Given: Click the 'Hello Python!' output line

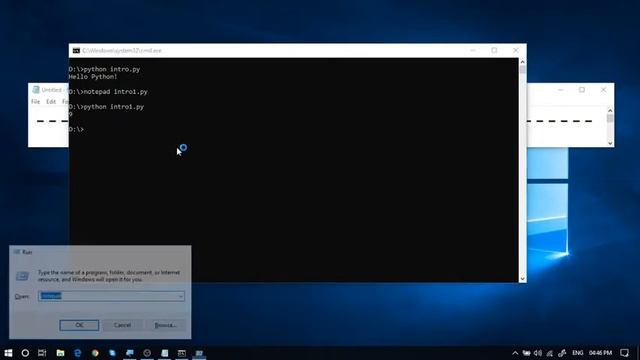Looking at the screenshot, I should pyautogui.click(x=93, y=77).
